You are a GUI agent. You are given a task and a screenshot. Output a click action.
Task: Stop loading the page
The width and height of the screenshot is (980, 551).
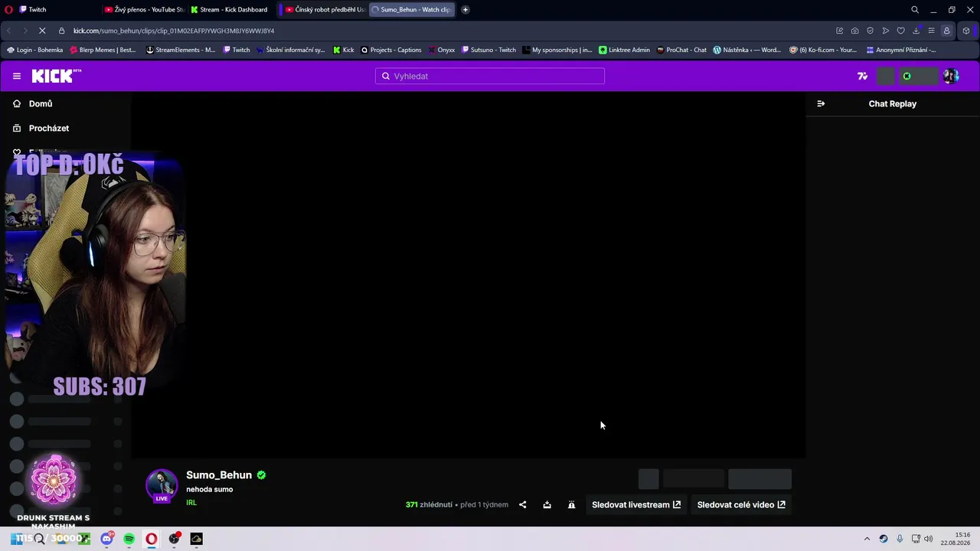42,31
